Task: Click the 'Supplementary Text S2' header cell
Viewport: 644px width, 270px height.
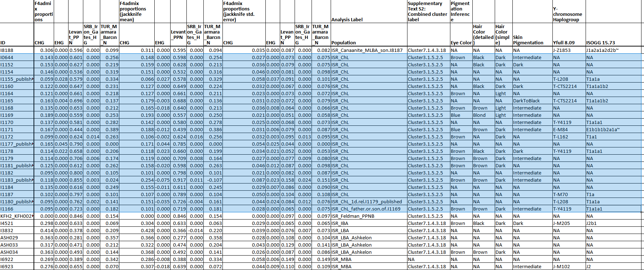Action: point(428,12)
